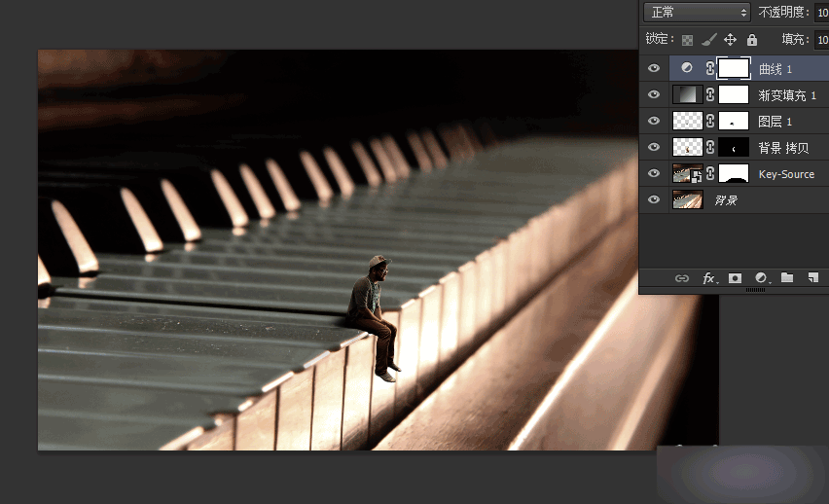
Task: Select the 图层 1 layer name
Action: [x=775, y=122]
